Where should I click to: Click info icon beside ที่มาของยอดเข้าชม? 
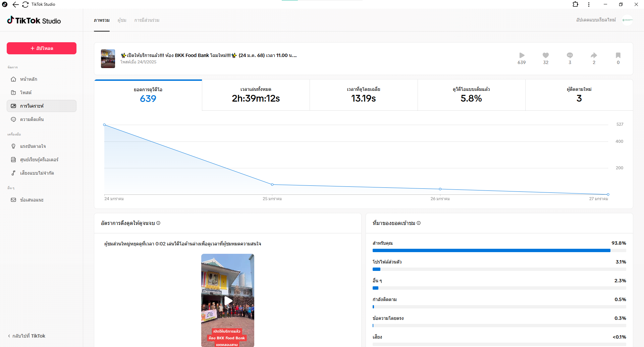click(419, 223)
